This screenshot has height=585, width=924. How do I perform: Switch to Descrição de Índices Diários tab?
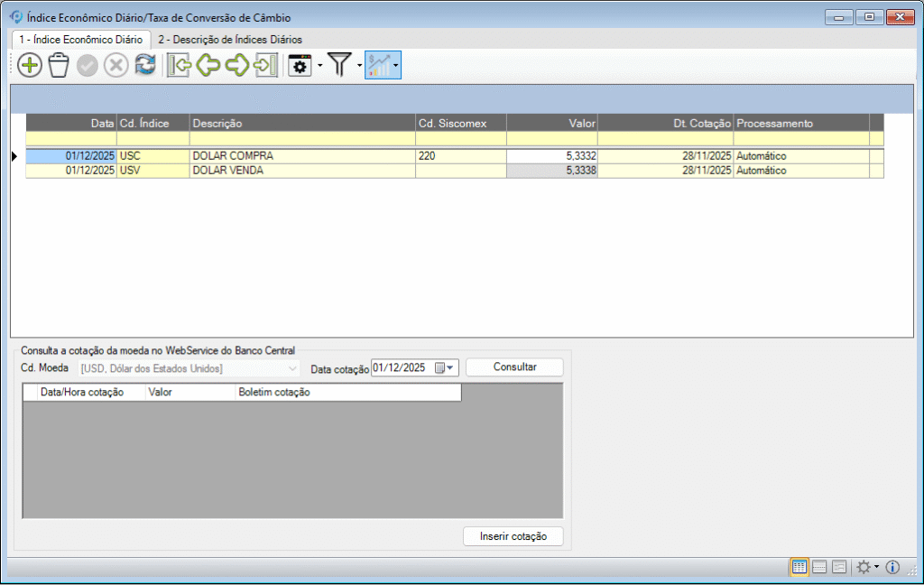230,40
